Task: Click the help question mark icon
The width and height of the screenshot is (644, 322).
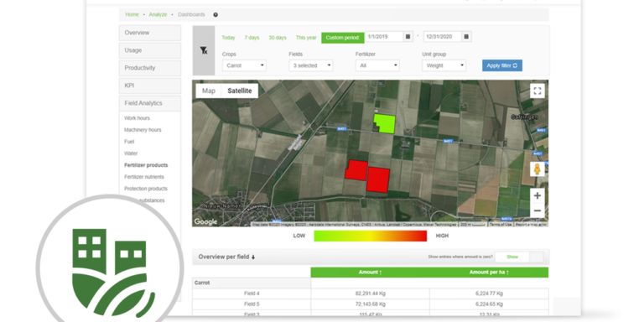Action: click(x=216, y=15)
